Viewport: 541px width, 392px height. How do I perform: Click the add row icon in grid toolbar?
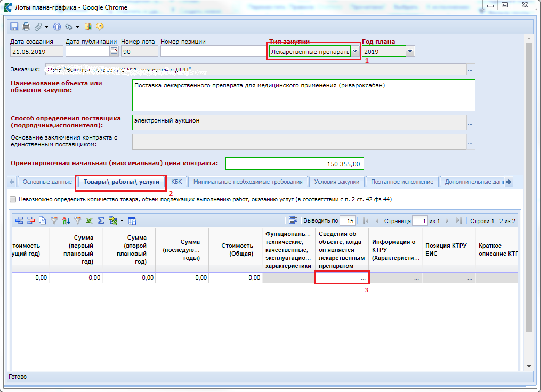[x=20, y=220]
